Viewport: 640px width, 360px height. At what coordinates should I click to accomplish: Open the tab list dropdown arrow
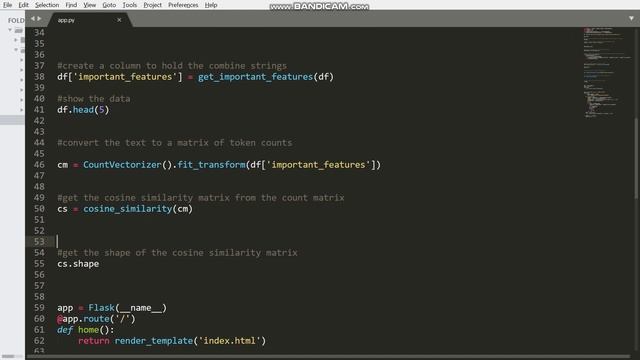[631, 18]
